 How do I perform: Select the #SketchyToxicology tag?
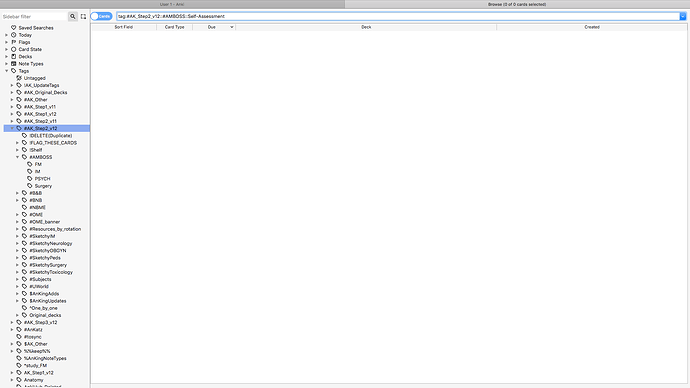point(51,272)
